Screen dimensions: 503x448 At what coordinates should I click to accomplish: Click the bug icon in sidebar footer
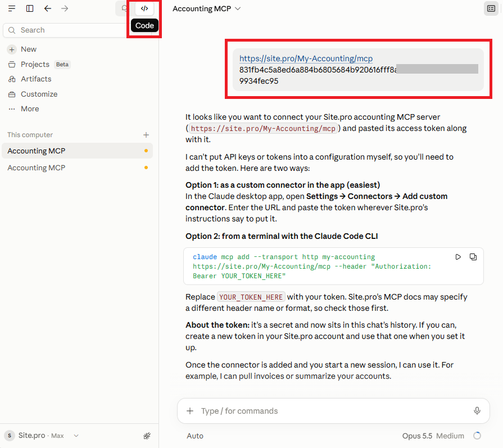(x=147, y=436)
